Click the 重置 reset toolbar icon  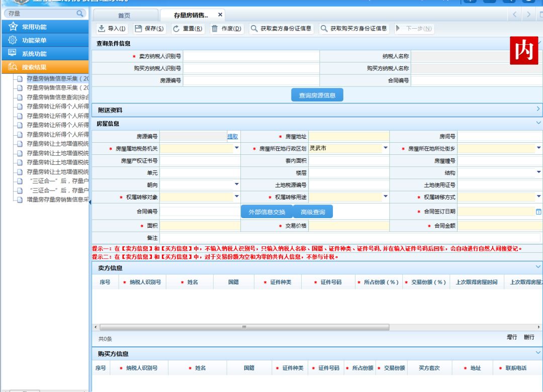tap(176, 29)
